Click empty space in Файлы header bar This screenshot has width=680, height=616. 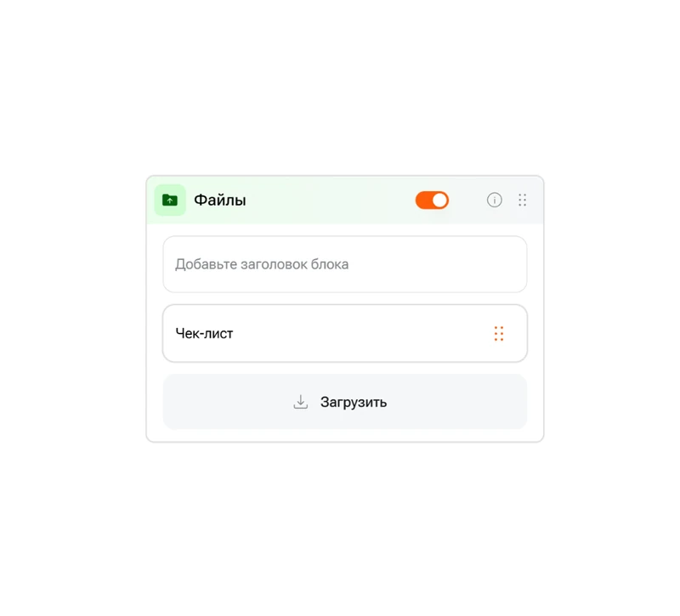point(330,200)
